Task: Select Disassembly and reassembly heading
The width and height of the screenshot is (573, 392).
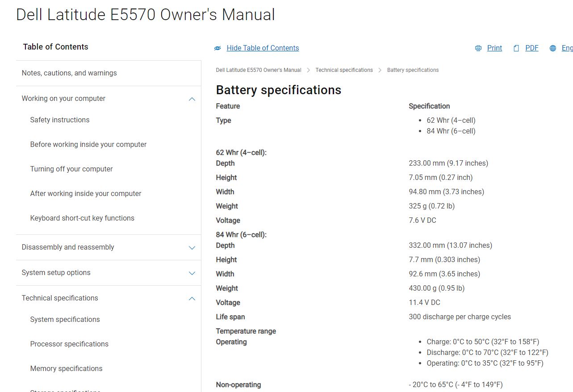Action: coord(68,247)
